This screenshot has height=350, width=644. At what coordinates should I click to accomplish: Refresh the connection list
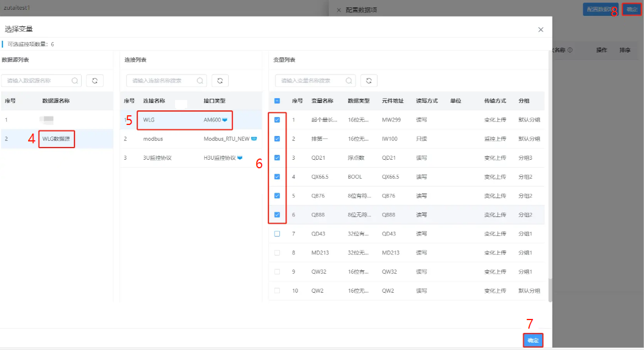[x=220, y=81]
